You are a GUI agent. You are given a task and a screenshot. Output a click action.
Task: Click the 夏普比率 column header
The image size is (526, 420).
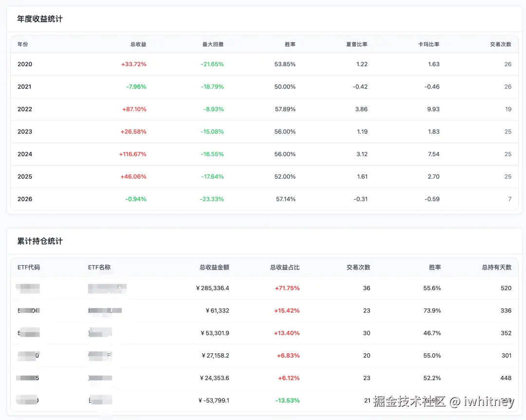(357, 44)
